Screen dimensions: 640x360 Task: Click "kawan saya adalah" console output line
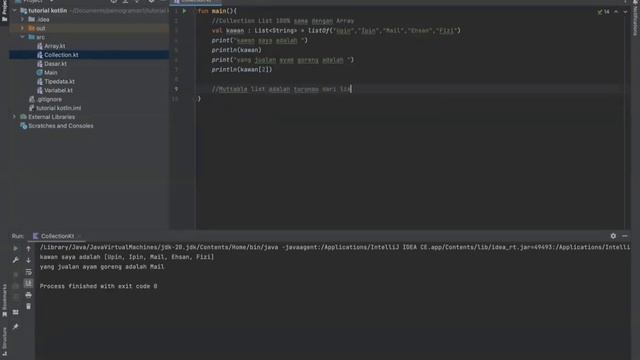point(127,257)
